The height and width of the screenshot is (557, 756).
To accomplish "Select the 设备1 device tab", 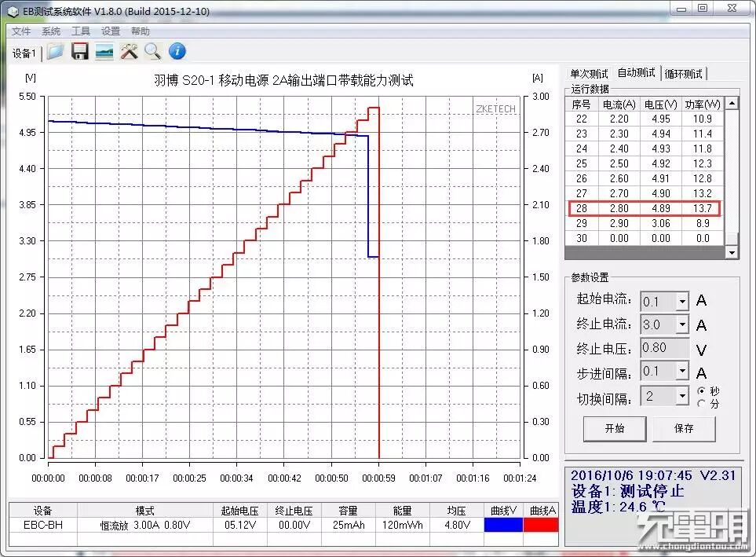I will (x=24, y=53).
